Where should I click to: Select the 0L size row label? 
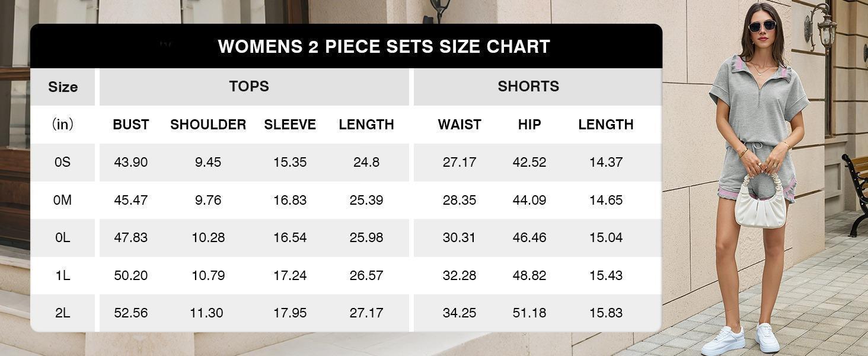click(x=63, y=237)
